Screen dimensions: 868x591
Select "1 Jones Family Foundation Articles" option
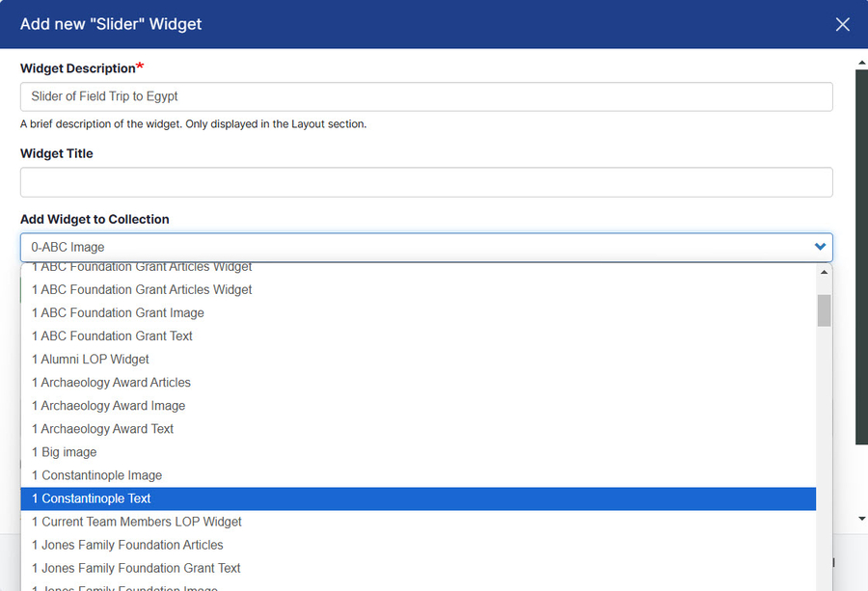127,545
